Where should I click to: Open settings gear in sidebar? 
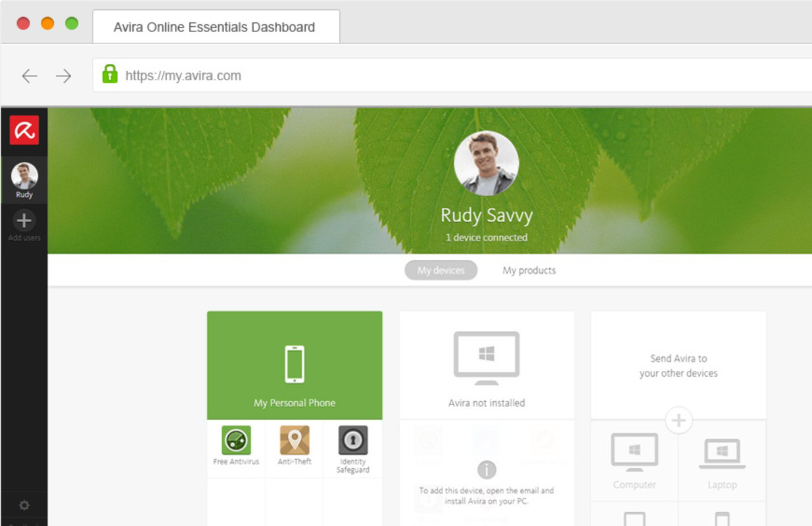click(x=24, y=506)
